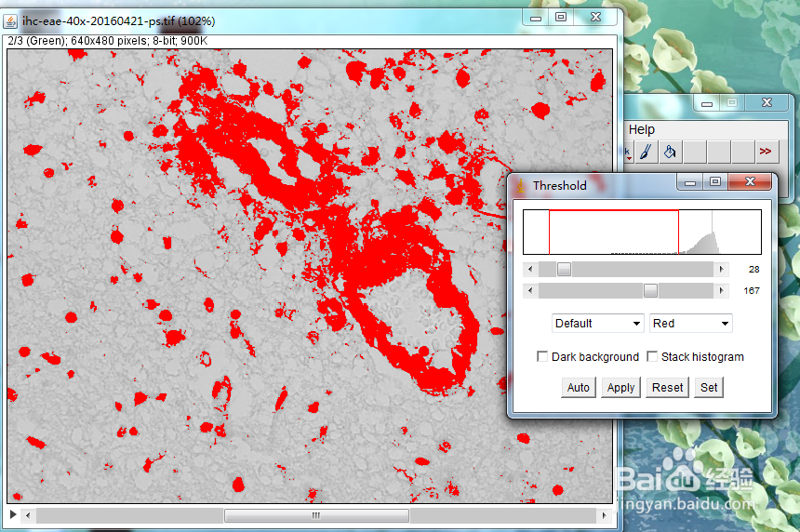The image size is (800, 532).
Task: Click the Reset button in Threshold
Action: coord(667,388)
